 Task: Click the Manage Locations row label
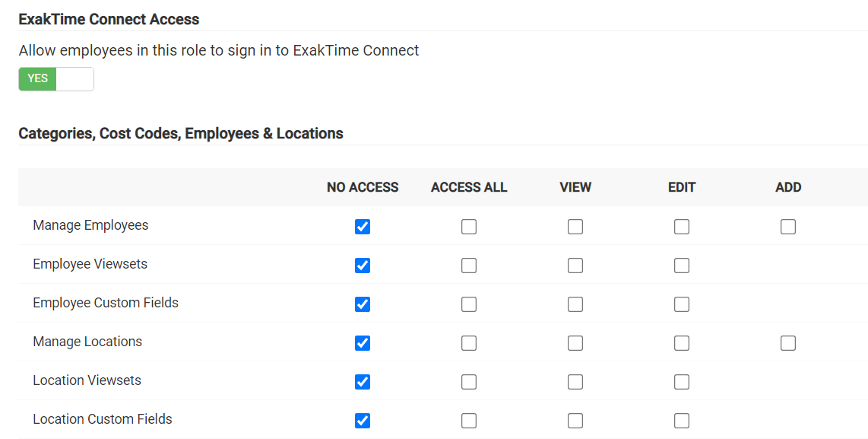point(87,342)
